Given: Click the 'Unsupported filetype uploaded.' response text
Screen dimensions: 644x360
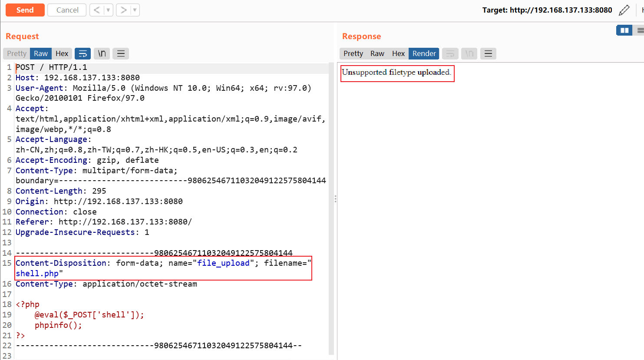Looking at the screenshot, I should [396, 72].
